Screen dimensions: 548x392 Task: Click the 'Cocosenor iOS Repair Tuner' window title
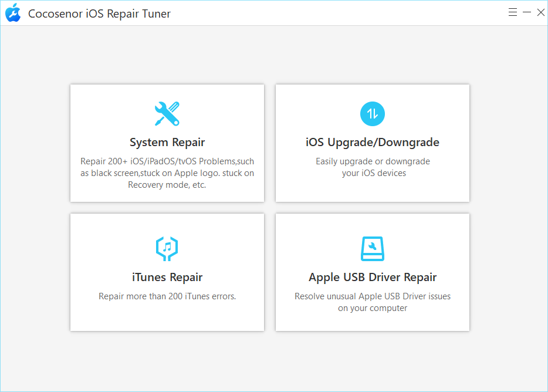(99, 13)
